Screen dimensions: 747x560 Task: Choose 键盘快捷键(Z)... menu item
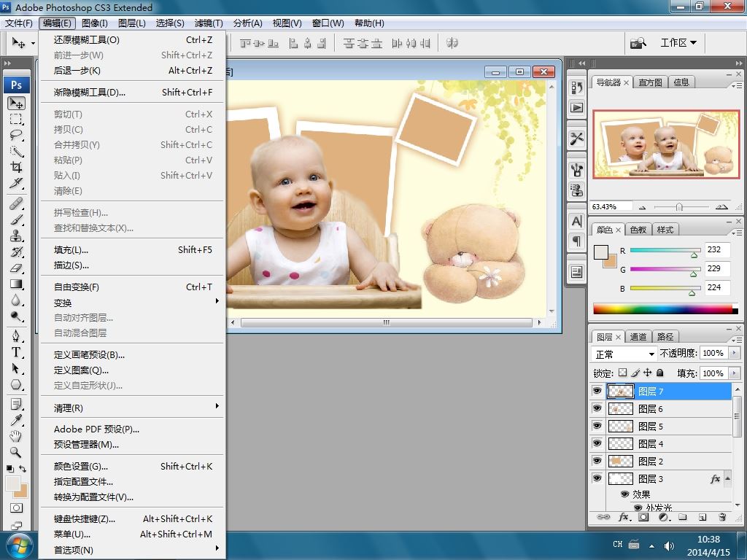(132, 518)
